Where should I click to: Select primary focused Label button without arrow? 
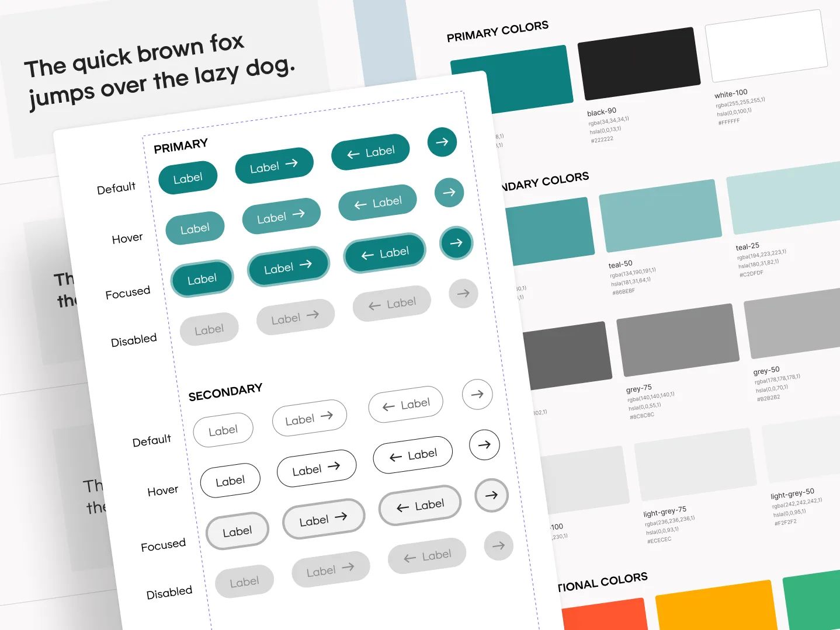point(202,279)
